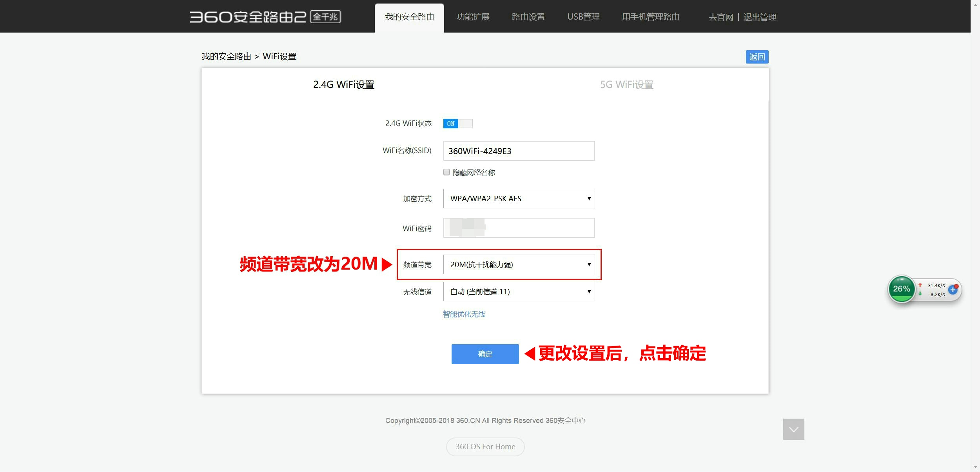980x472 pixels.
Task: Click 我的安全路由 in breadcrumb
Action: (x=226, y=56)
